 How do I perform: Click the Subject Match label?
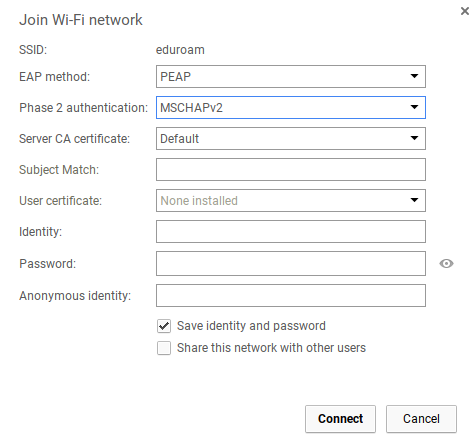click(x=59, y=170)
